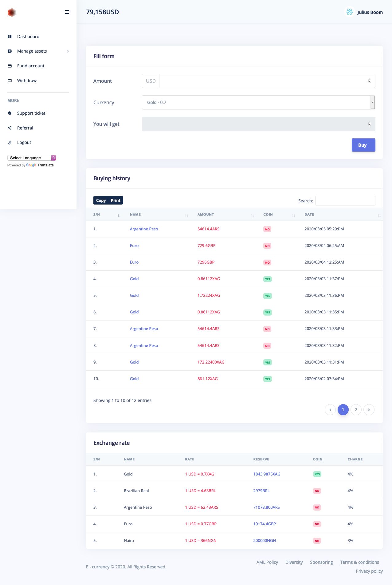Sort buying history by Coin arrows
The image size is (392, 585).
coord(293,216)
